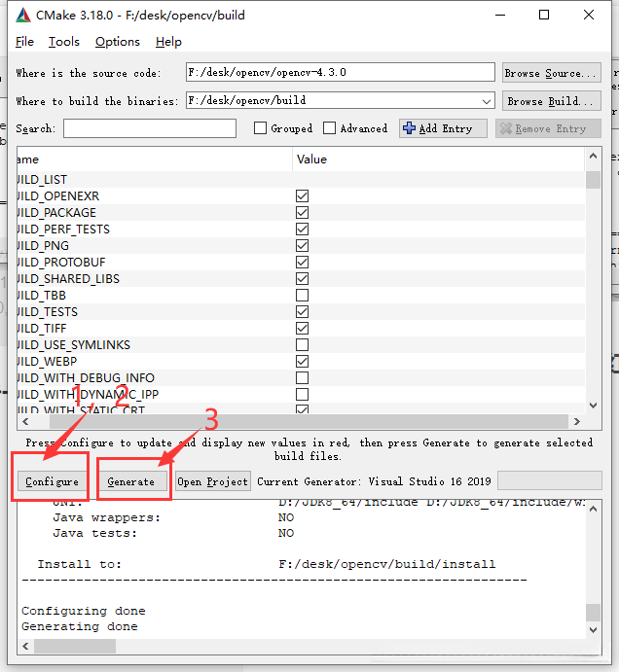619x672 pixels.
Task: Click the Configure button
Action: click(x=52, y=481)
